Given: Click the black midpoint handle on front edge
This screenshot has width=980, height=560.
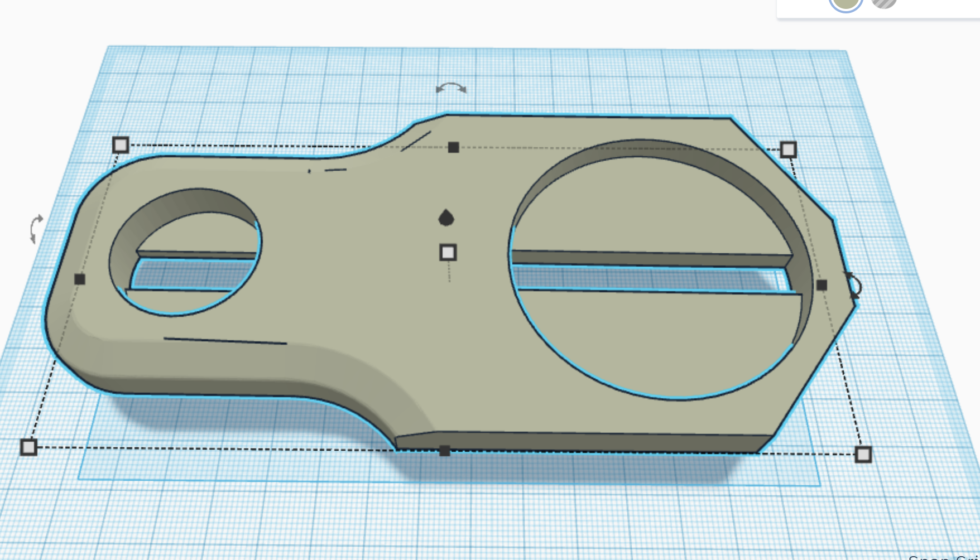Looking at the screenshot, I should point(444,451).
